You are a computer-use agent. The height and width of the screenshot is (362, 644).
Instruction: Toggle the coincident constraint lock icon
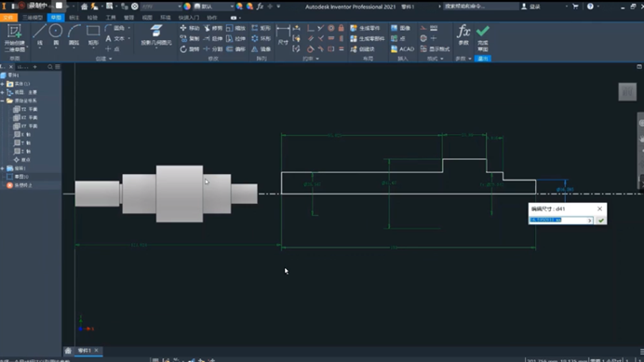pyautogui.click(x=341, y=28)
